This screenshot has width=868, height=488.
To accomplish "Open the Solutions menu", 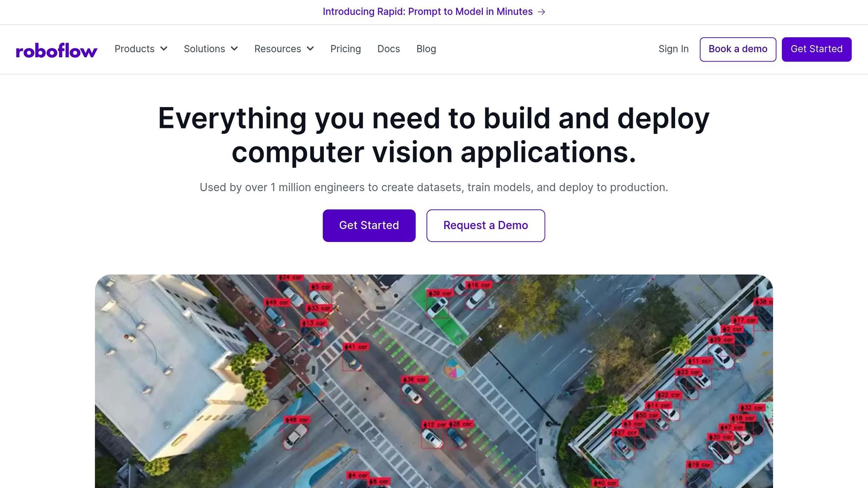I will coord(211,49).
